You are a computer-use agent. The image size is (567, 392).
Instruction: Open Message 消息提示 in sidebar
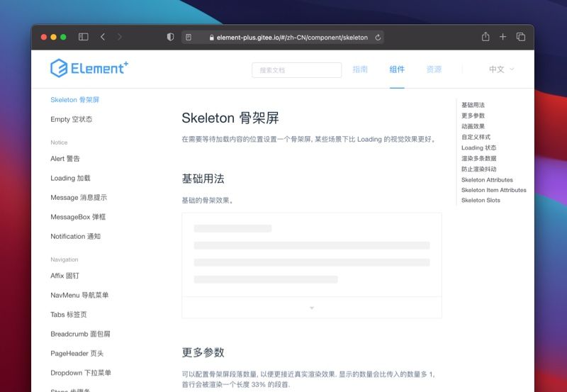coord(79,198)
